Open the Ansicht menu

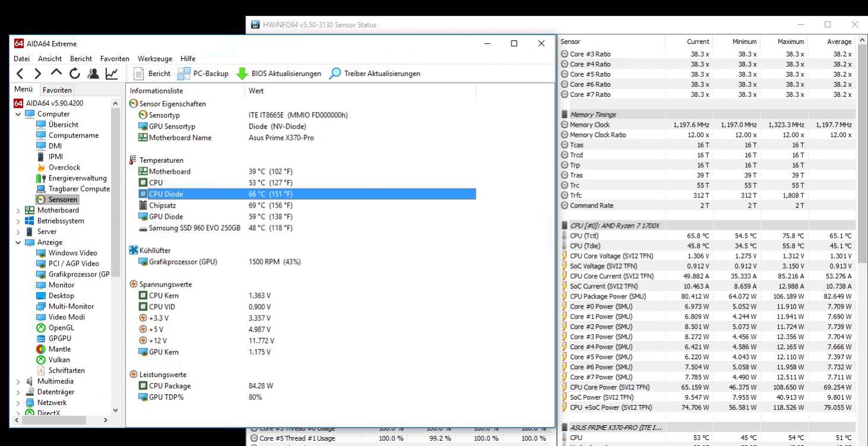tap(50, 59)
